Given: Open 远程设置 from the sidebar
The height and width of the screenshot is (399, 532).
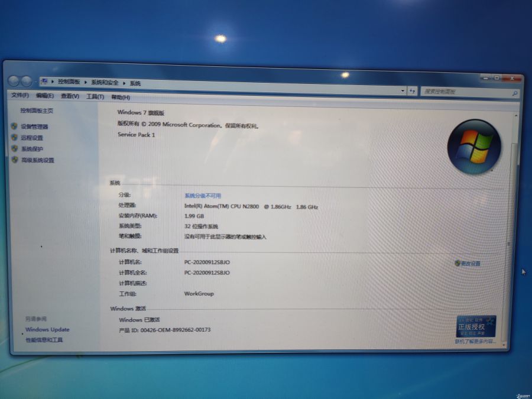Looking at the screenshot, I should (x=32, y=138).
